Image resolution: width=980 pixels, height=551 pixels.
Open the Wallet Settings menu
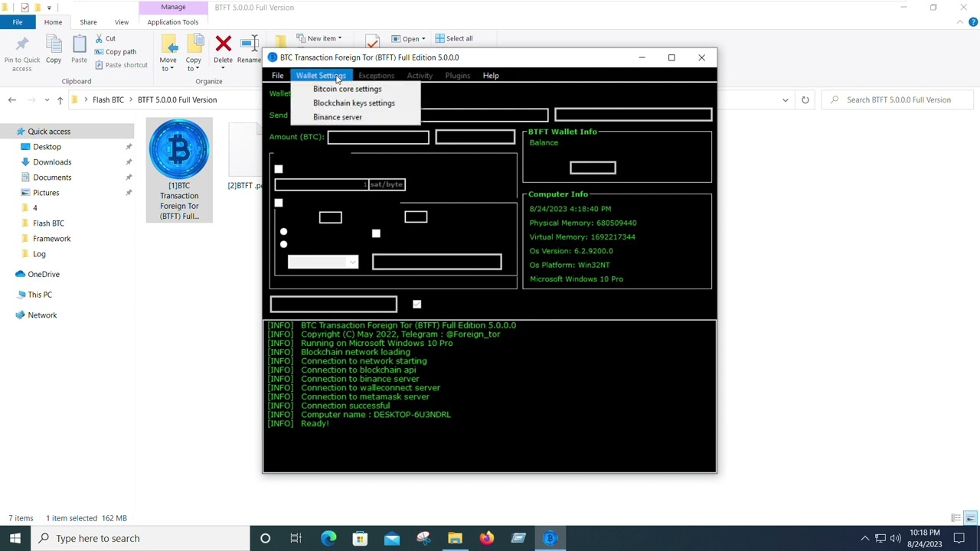tap(321, 76)
